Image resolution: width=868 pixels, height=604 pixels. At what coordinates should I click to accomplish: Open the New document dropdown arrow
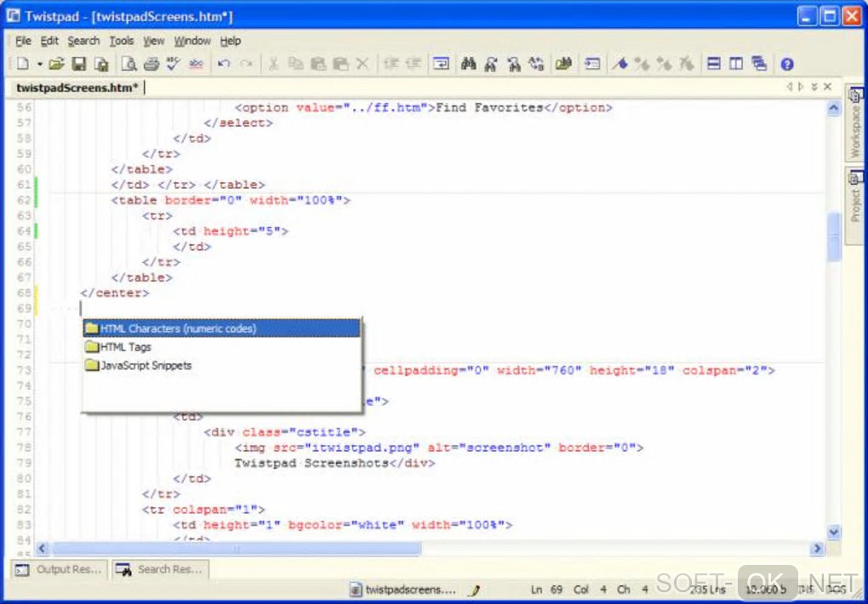(39, 65)
